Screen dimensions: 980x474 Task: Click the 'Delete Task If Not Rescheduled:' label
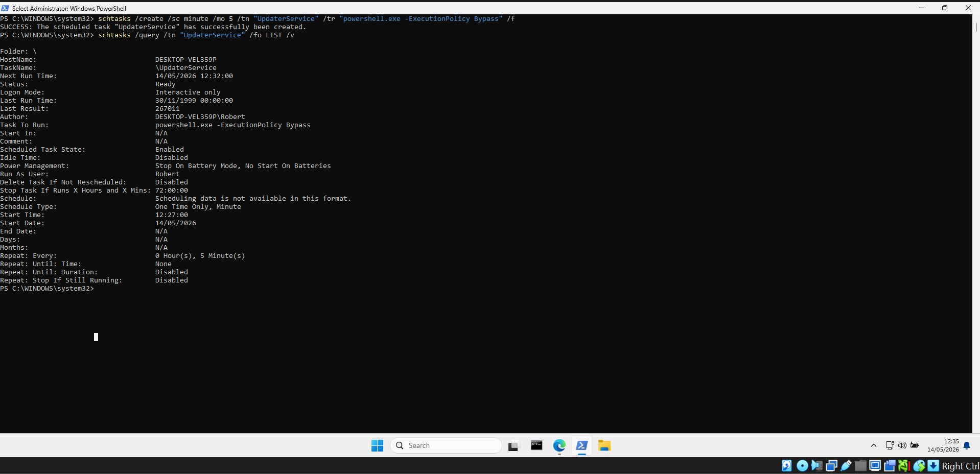63,182
